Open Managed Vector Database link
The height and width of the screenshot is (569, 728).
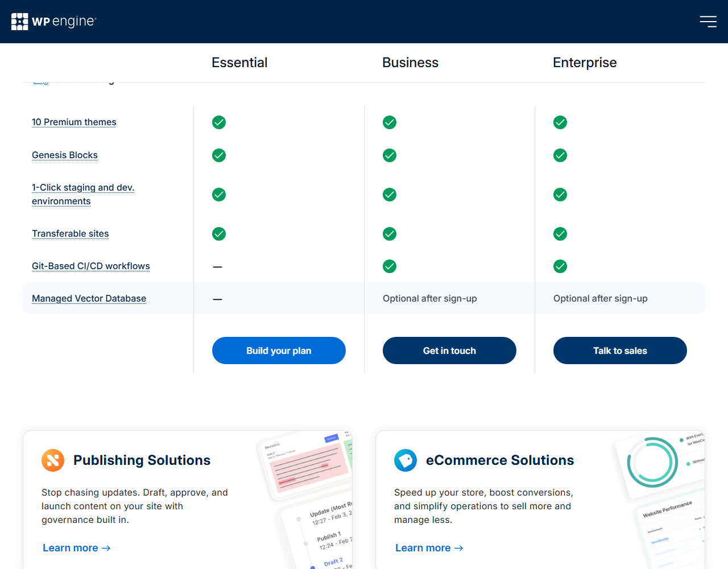pos(89,299)
